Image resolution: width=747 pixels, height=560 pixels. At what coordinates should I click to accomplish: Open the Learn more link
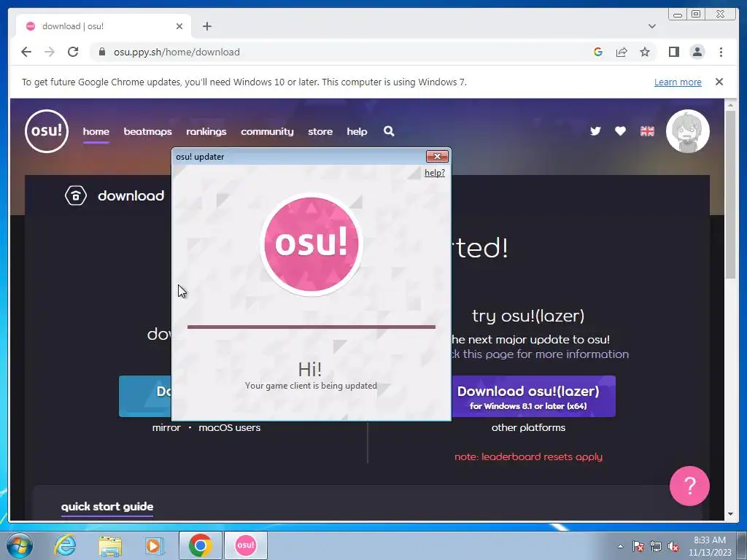click(678, 82)
